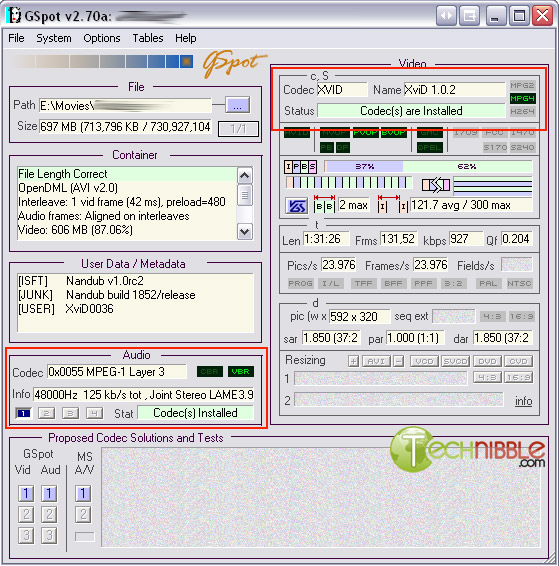Click the striped frame sequence bar
Image resolution: width=560 pixels, height=566 pixels.
click(348, 183)
